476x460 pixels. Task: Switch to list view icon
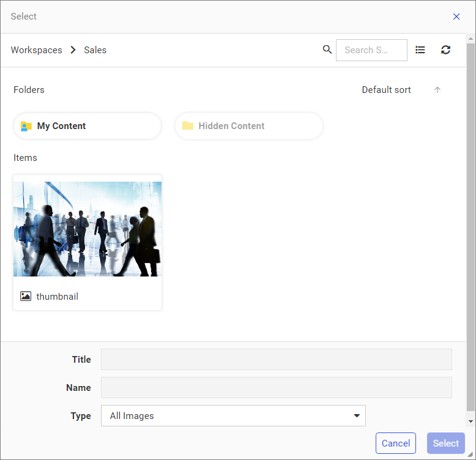pyautogui.click(x=420, y=50)
